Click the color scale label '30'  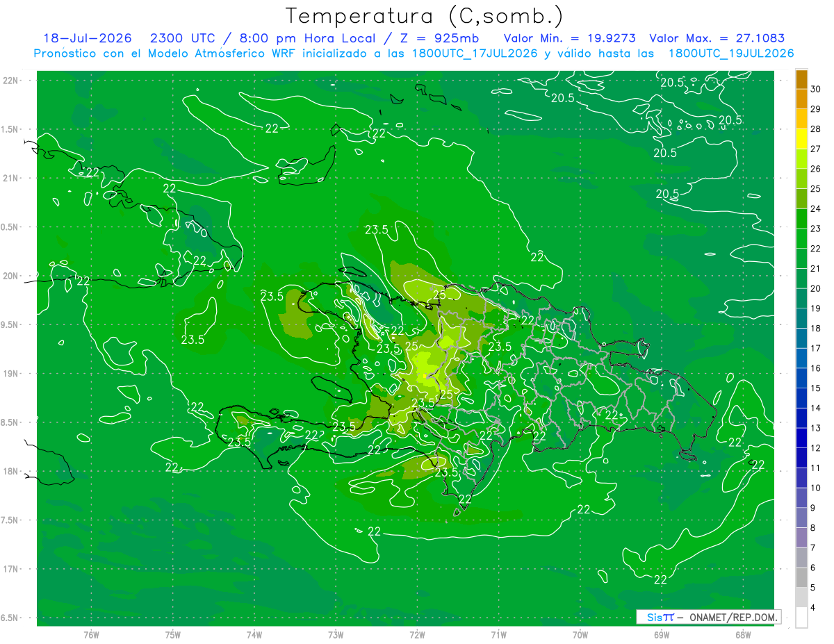tap(817, 89)
